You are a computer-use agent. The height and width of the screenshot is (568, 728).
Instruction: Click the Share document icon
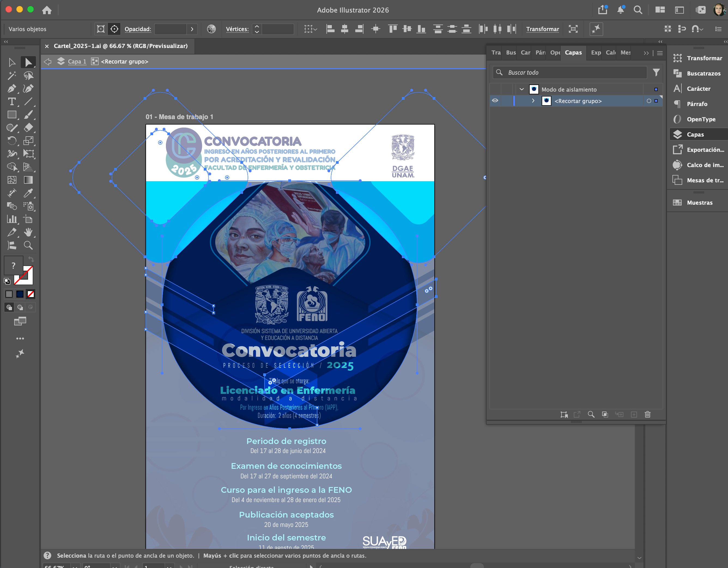coord(603,10)
